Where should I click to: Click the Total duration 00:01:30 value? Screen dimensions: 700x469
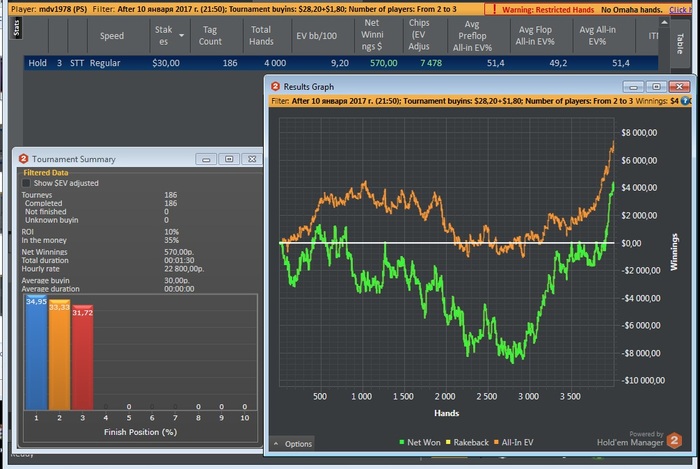179,260
